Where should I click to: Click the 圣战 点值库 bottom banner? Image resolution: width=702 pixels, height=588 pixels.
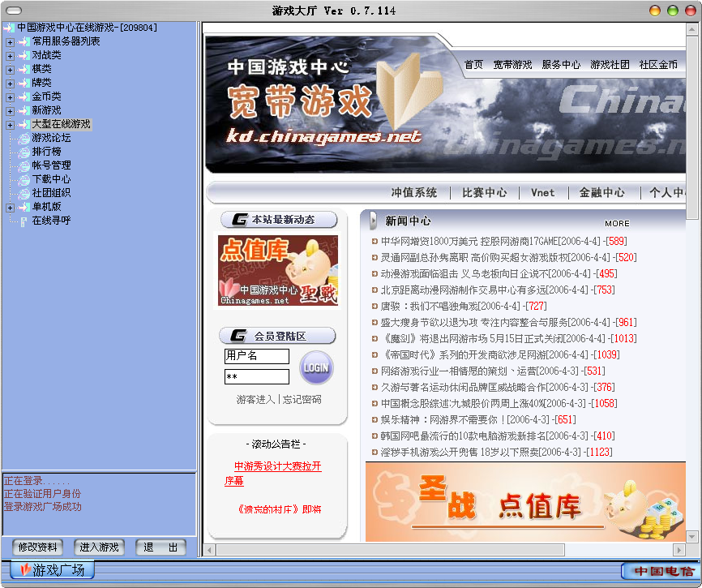pos(525,502)
